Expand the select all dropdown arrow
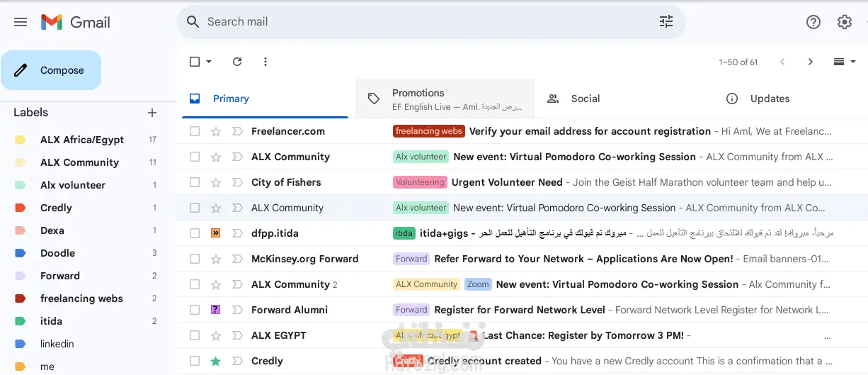 pyautogui.click(x=209, y=62)
